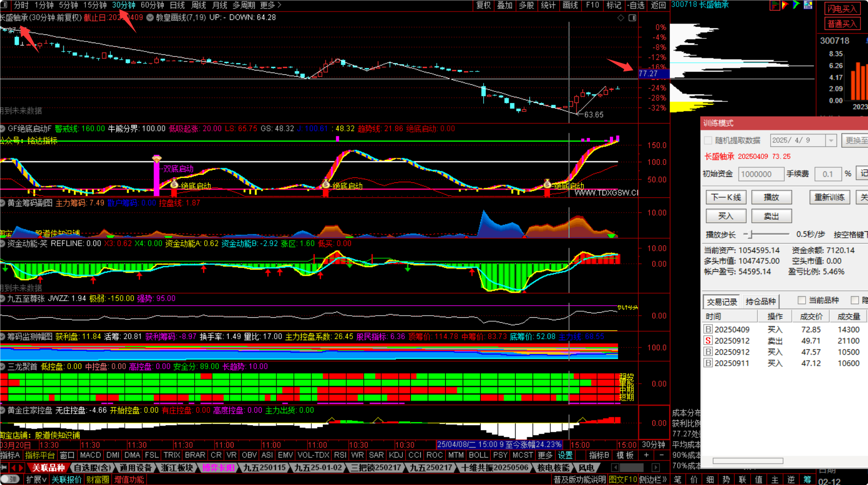Toggle the 弹 switch in the bottom-left corner
The height and width of the screenshot is (485, 868).
click(x=10, y=480)
